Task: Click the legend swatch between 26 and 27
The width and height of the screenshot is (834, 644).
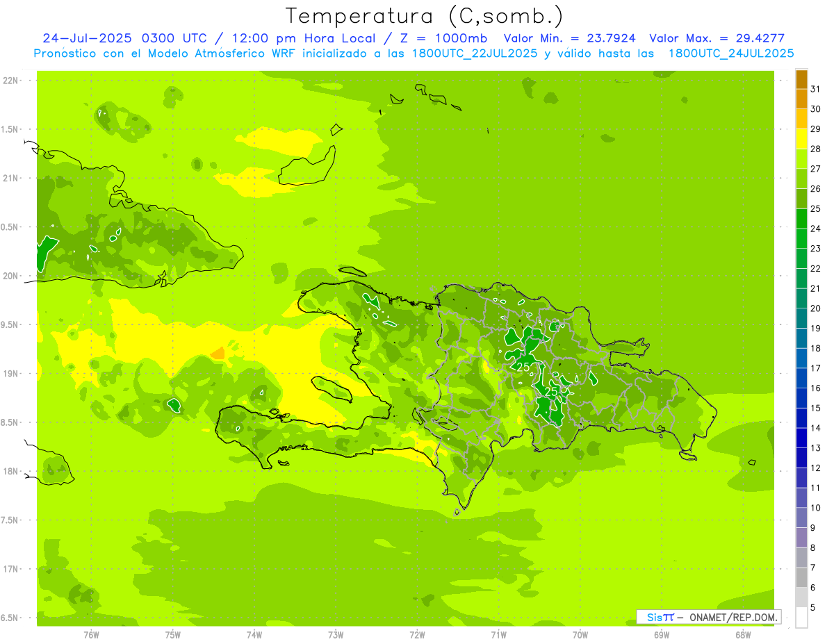Action: tap(801, 179)
